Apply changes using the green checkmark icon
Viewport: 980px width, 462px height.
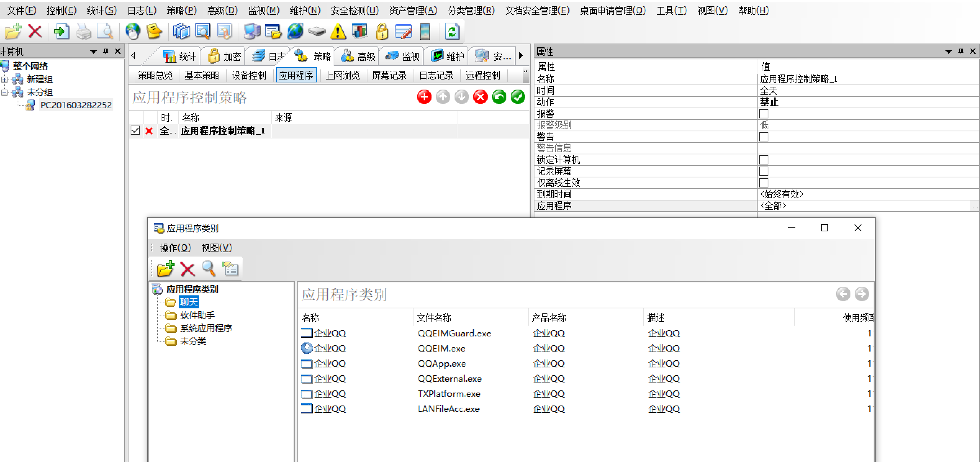click(x=518, y=97)
